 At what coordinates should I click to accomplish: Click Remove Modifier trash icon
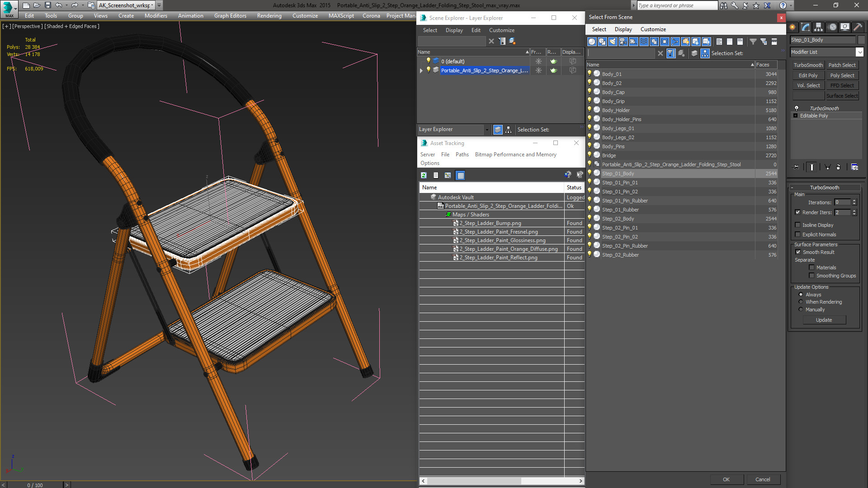point(839,167)
